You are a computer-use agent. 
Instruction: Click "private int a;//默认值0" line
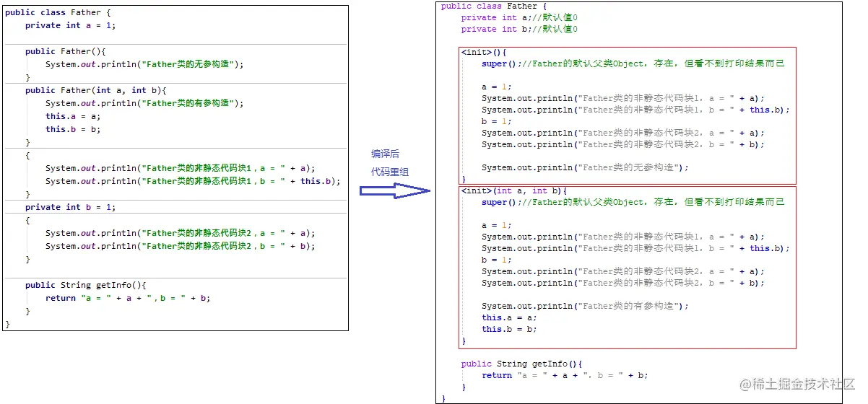(x=519, y=17)
